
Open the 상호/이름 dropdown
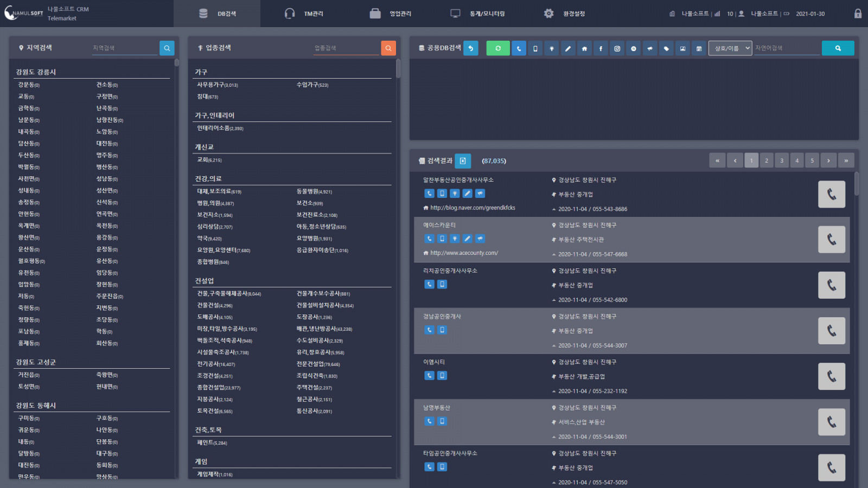tap(730, 48)
